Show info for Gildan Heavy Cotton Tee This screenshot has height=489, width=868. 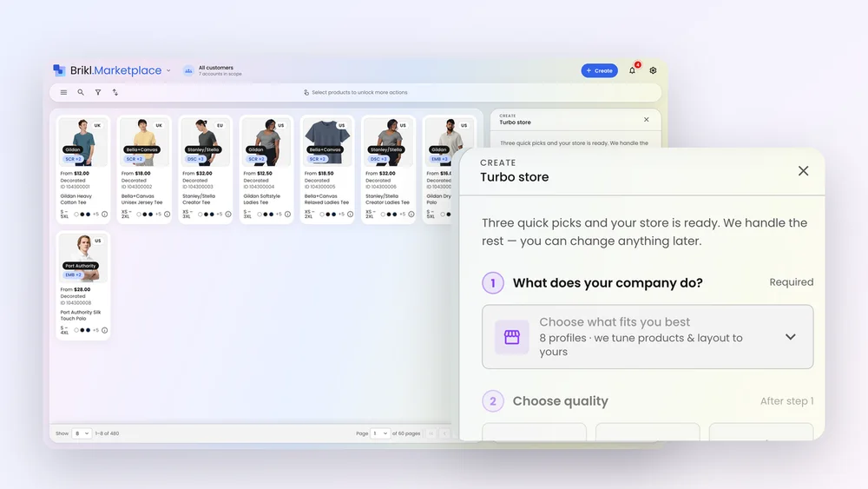pyautogui.click(x=105, y=215)
